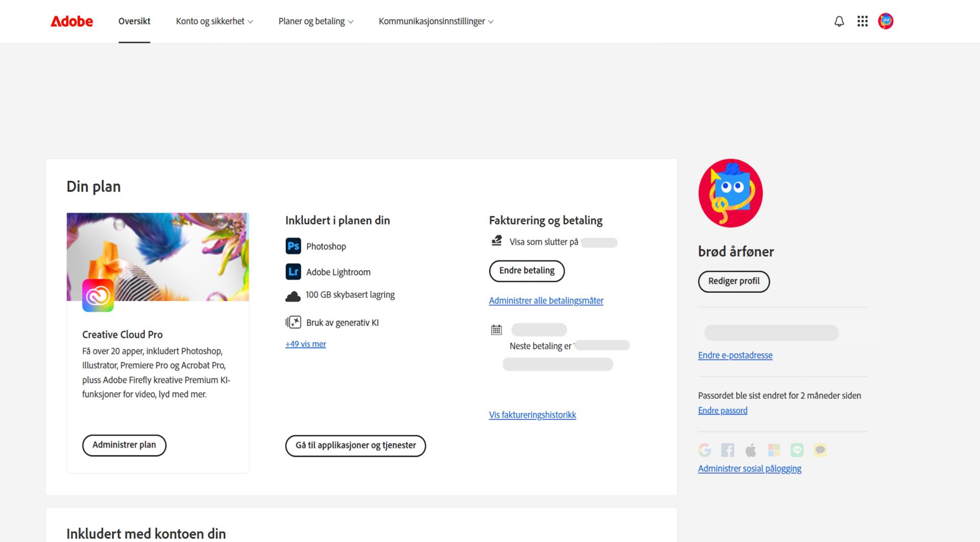
Task: Expand Kommunikasjonsinnstillinger
Action: [x=435, y=21]
